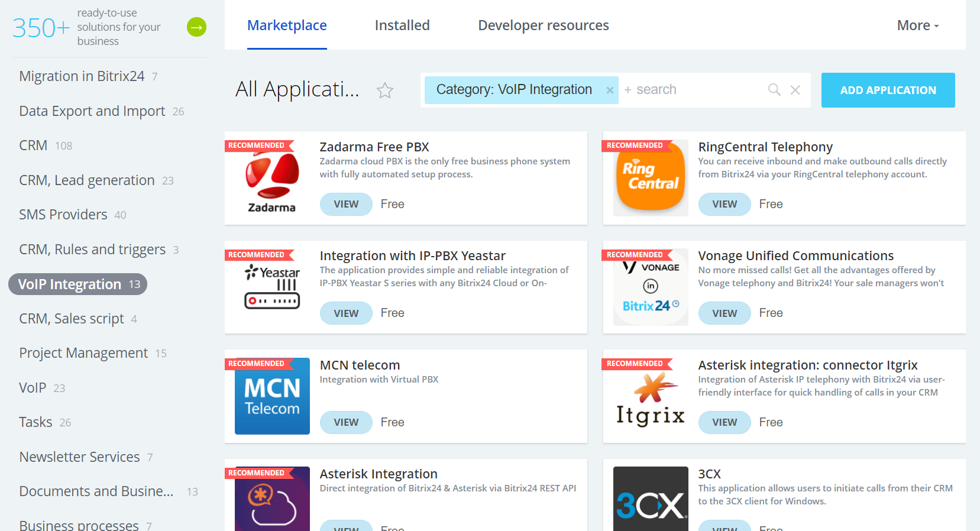
Task: Switch to the Marketplace tab
Action: (x=287, y=25)
